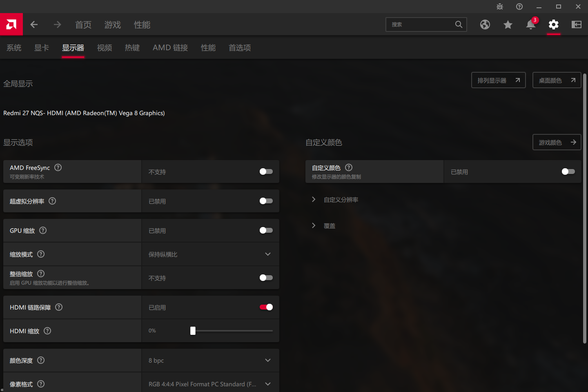Open settings gear icon

coord(554,24)
